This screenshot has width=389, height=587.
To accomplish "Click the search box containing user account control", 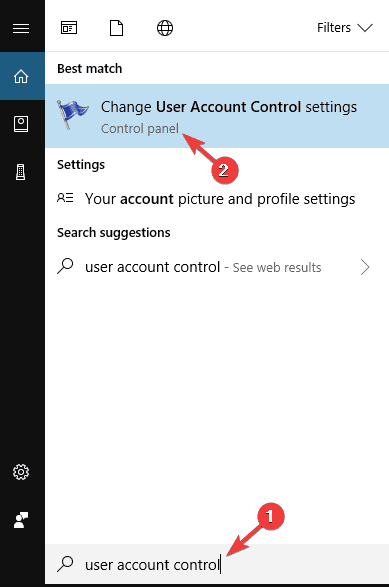I will (x=217, y=564).
